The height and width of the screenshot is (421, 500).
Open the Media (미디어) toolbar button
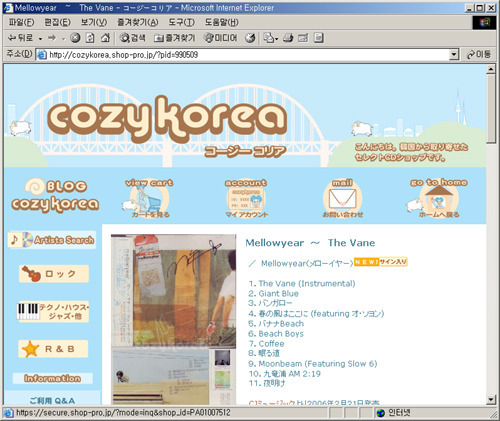pos(221,38)
